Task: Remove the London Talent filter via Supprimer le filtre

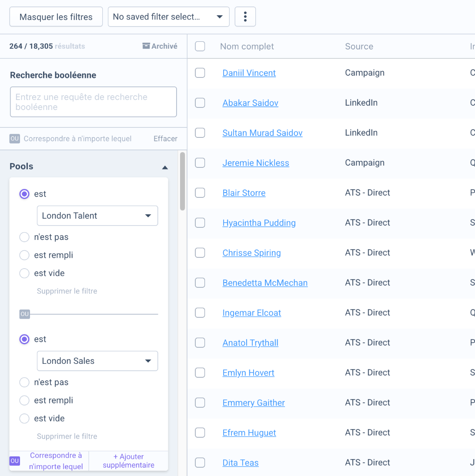Action: [67, 291]
